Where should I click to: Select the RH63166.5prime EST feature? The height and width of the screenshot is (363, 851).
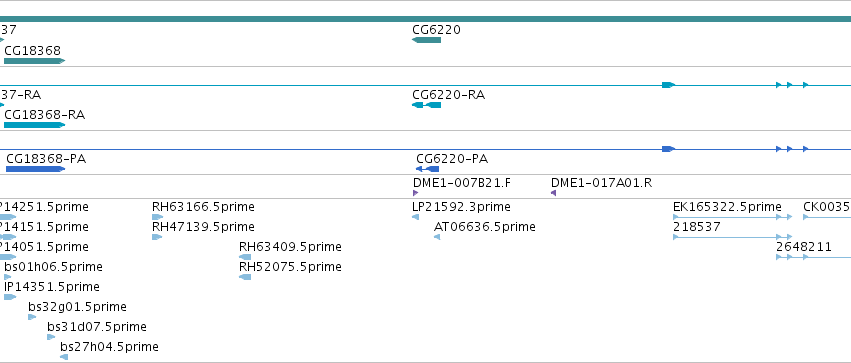click(157, 217)
